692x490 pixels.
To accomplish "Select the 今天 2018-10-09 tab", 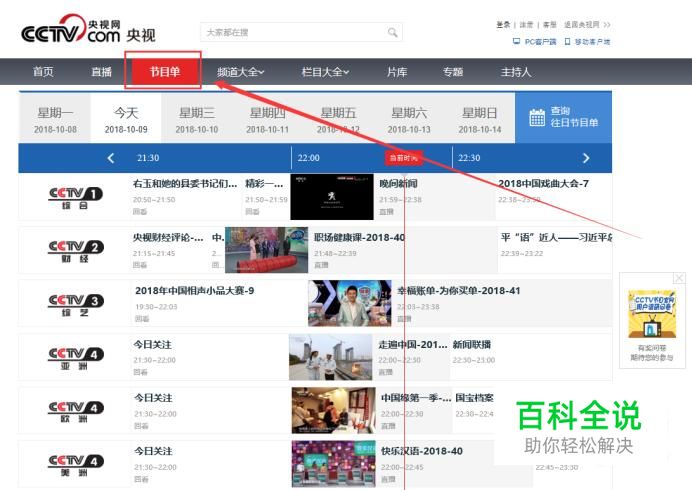I will click(126, 119).
